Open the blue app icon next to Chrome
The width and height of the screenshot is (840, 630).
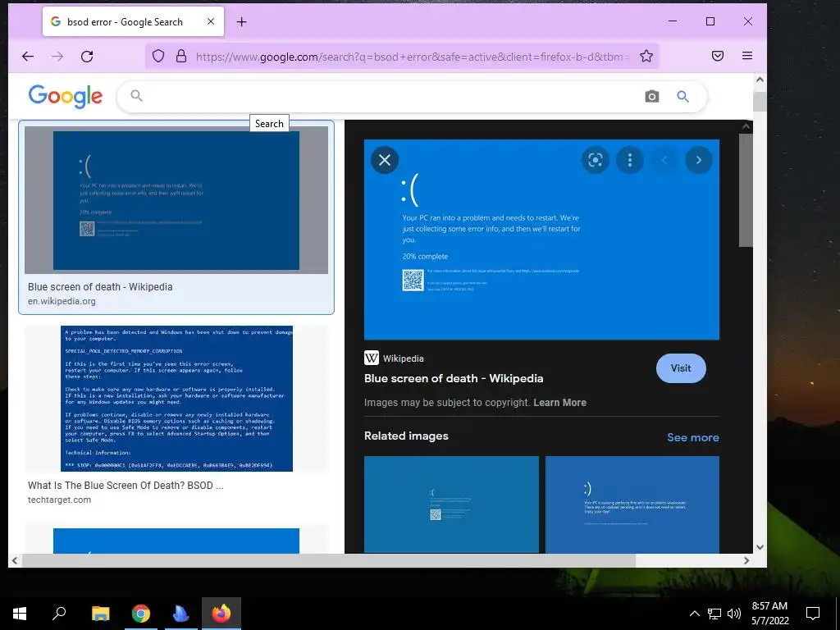click(181, 614)
